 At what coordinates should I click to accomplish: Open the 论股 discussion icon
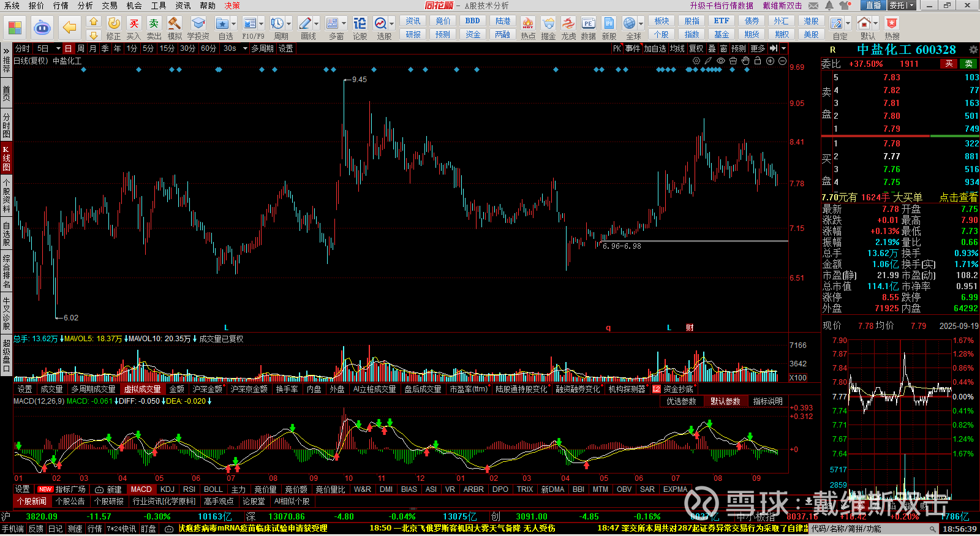[360, 24]
